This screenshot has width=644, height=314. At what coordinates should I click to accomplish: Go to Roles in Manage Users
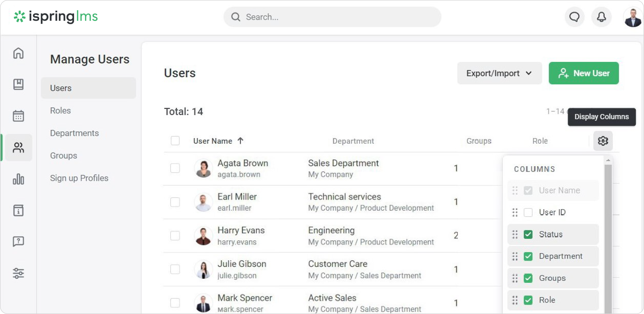click(60, 110)
